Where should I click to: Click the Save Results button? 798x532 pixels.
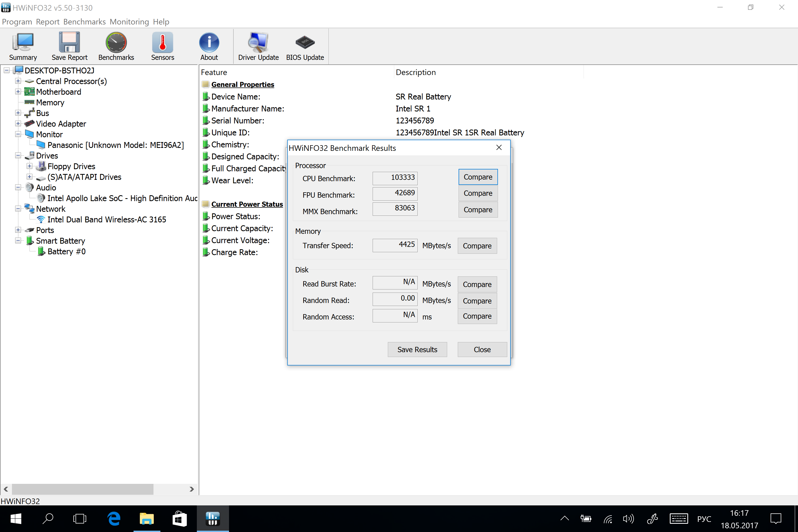[417, 350]
